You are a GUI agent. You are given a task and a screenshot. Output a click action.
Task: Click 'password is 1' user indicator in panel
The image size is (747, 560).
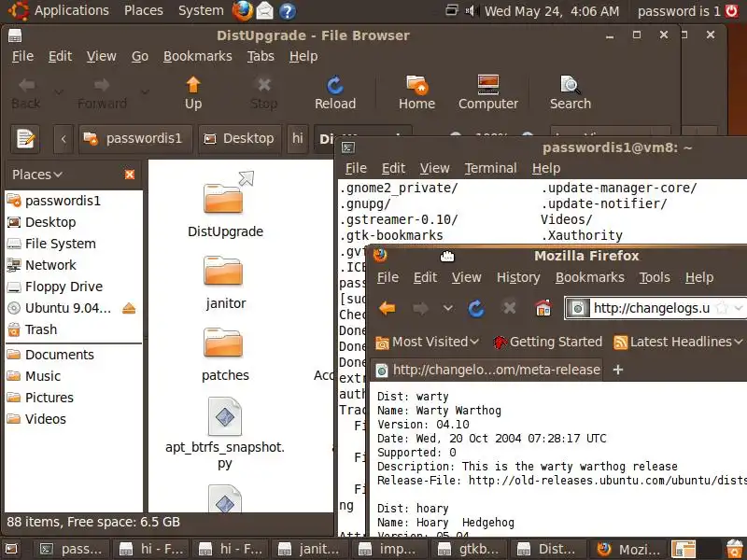(679, 10)
